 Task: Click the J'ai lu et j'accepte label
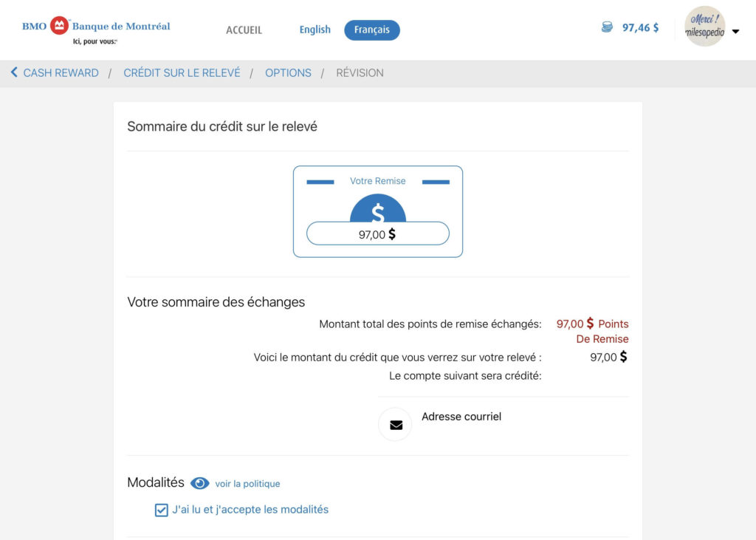(x=250, y=509)
